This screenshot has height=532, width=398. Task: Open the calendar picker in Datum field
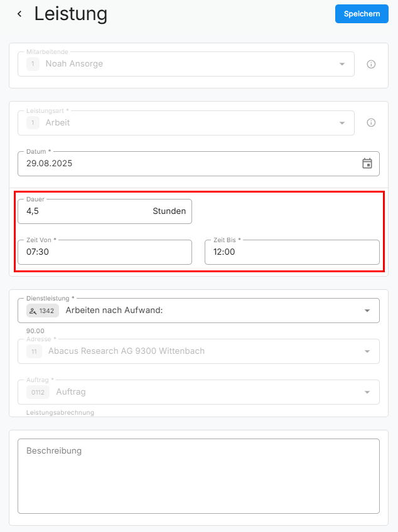367,164
